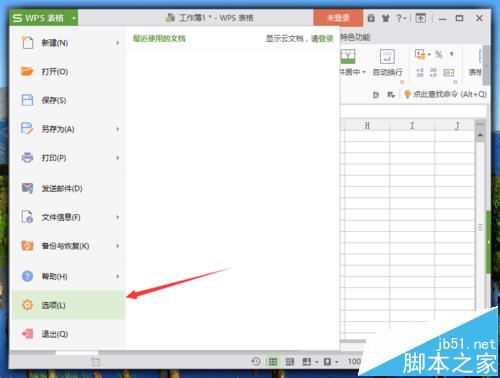Switch to normal grid view in status bar
This screenshot has width=500, height=378.
(273, 362)
